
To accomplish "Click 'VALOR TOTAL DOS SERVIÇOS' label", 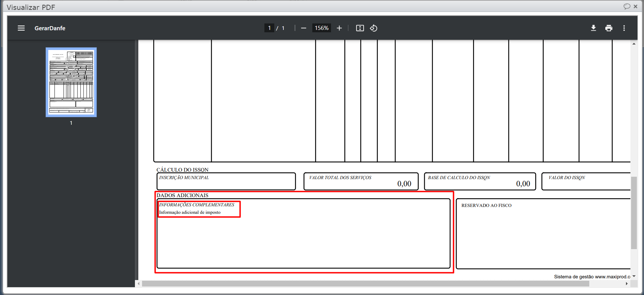I will (x=340, y=177).
